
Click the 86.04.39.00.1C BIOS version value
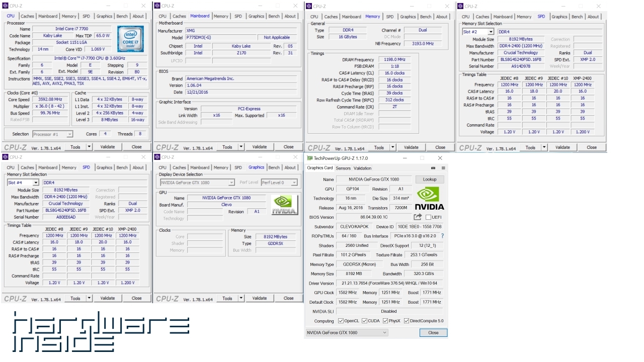(x=373, y=217)
